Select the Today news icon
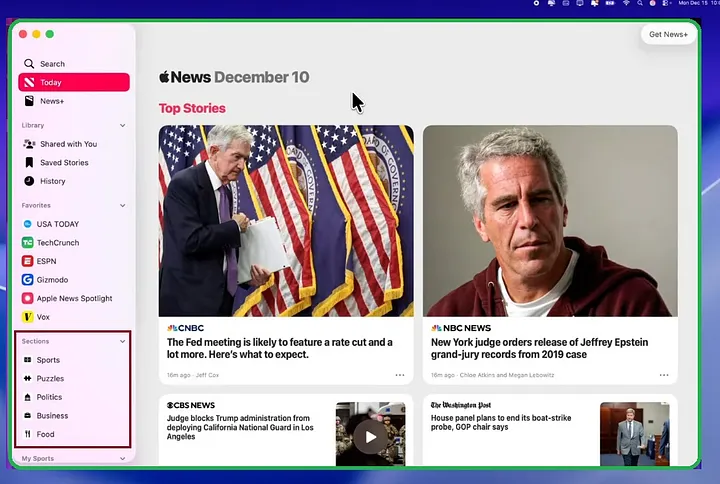Viewport: 720px width, 484px height. pyautogui.click(x=29, y=82)
